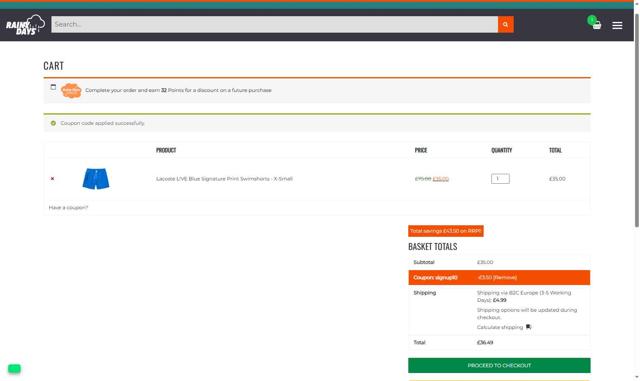The image size is (640, 381).
Task: Open the hamburger menu
Action: point(617,25)
